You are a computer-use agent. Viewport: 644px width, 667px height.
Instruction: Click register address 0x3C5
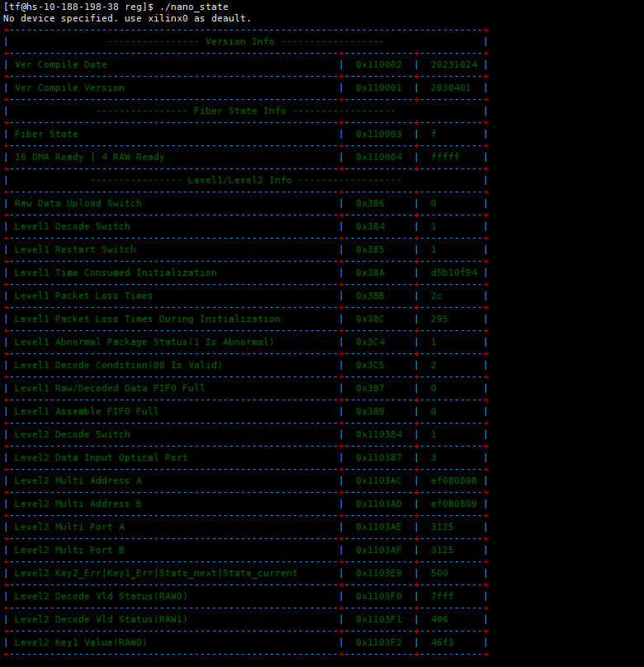click(370, 365)
